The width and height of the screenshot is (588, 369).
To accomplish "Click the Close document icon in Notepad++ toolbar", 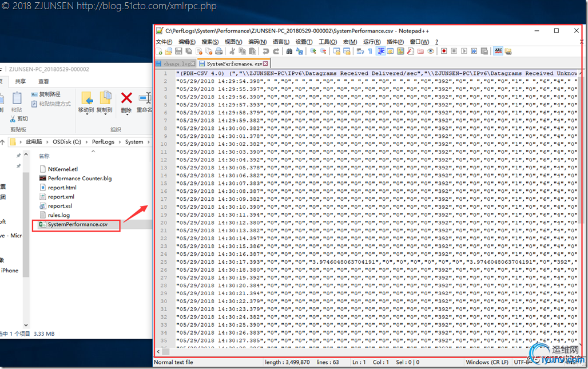I will coord(198,51).
